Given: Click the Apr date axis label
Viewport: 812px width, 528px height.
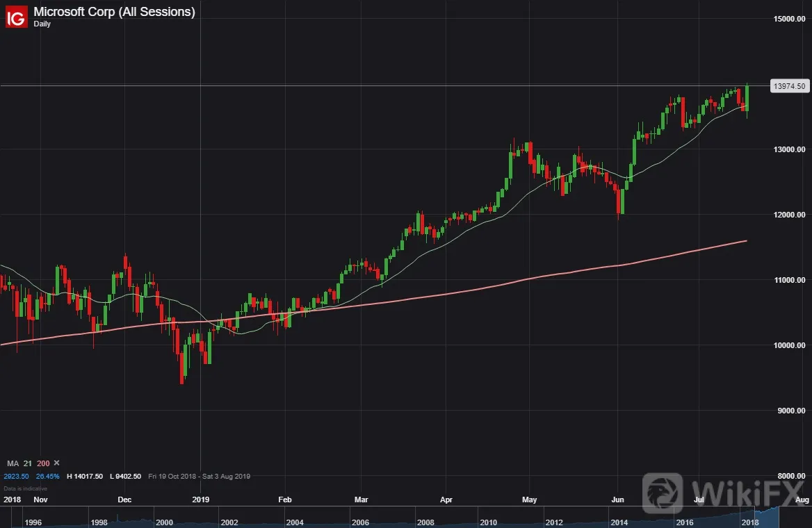Looking at the screenshot, I should (446, 500).
